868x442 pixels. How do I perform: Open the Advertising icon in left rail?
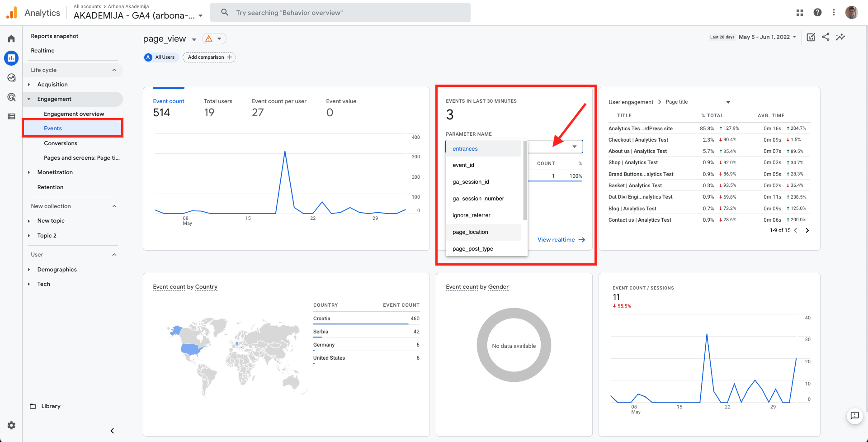coord(11,97)
